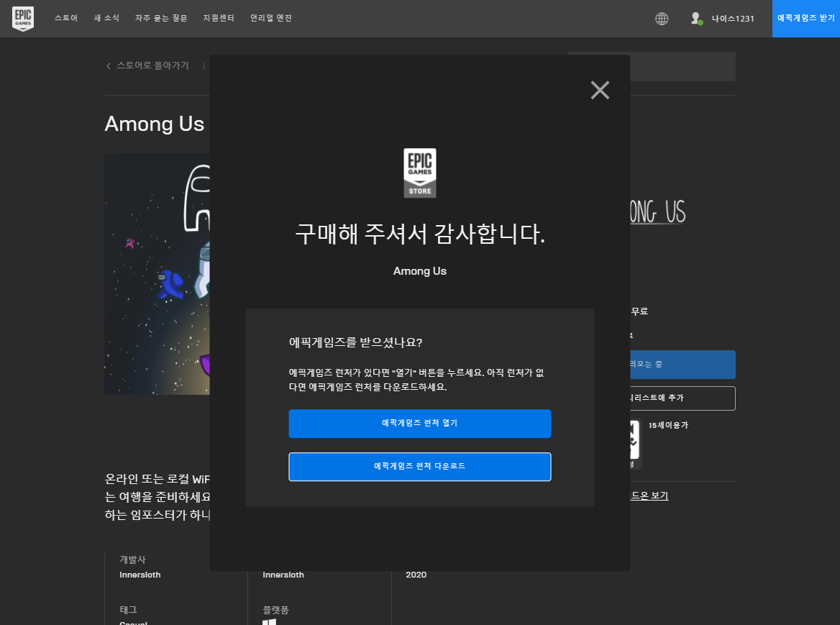The image size is (840, 625).
Task: Open the 새 소식 menu item
Action: point(106,18)
